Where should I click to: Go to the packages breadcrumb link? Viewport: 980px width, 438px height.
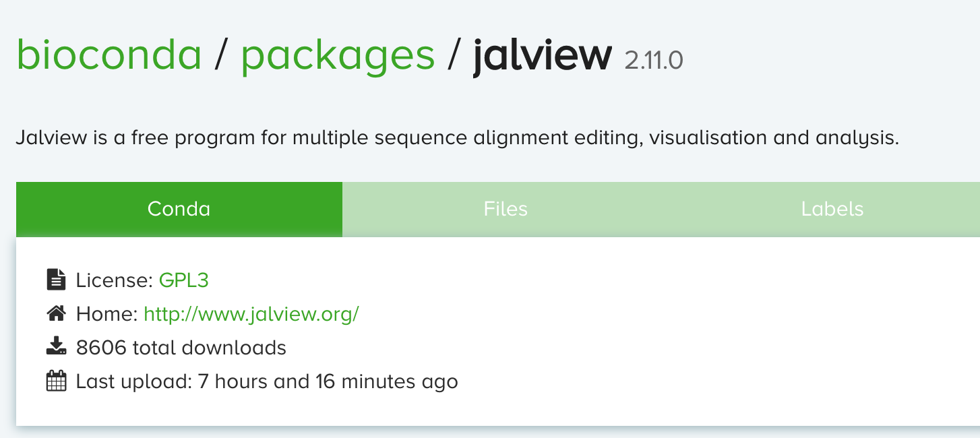tap(338, 55)
